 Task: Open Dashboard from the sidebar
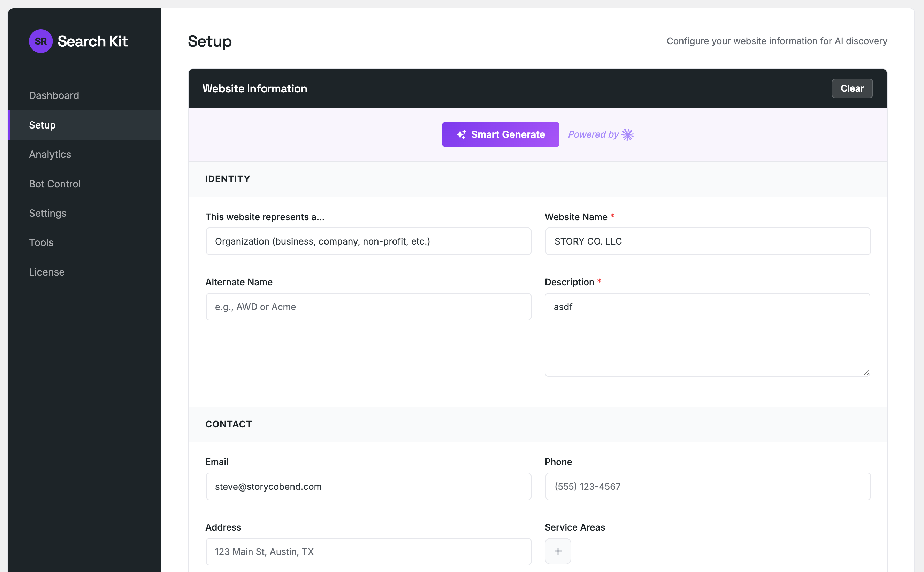54,95
